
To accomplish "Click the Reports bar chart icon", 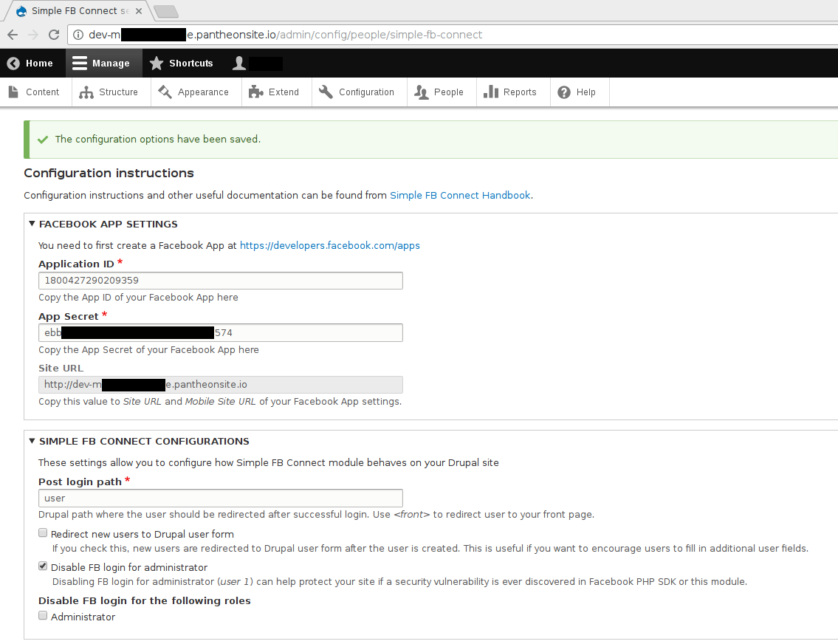I will pyautogui.click(x=490, y=92).
